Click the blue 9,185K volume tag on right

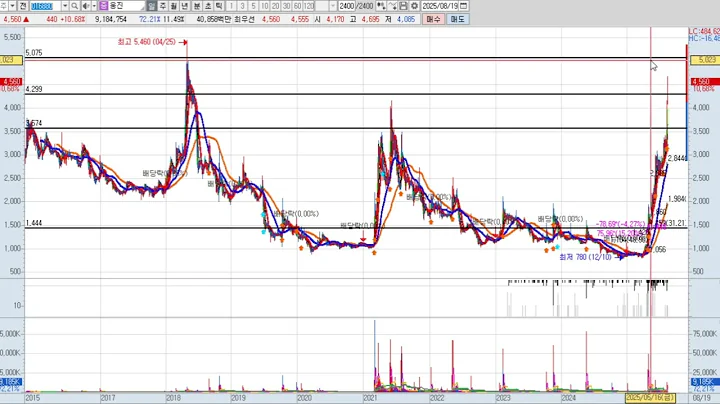pos(705,382)
